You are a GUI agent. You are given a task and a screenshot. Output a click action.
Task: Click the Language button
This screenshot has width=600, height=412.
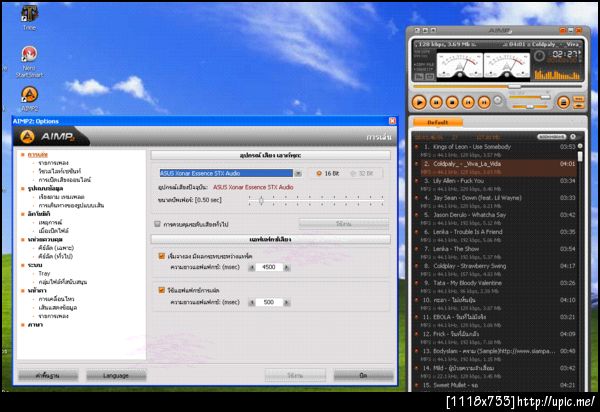click(116, 376)
